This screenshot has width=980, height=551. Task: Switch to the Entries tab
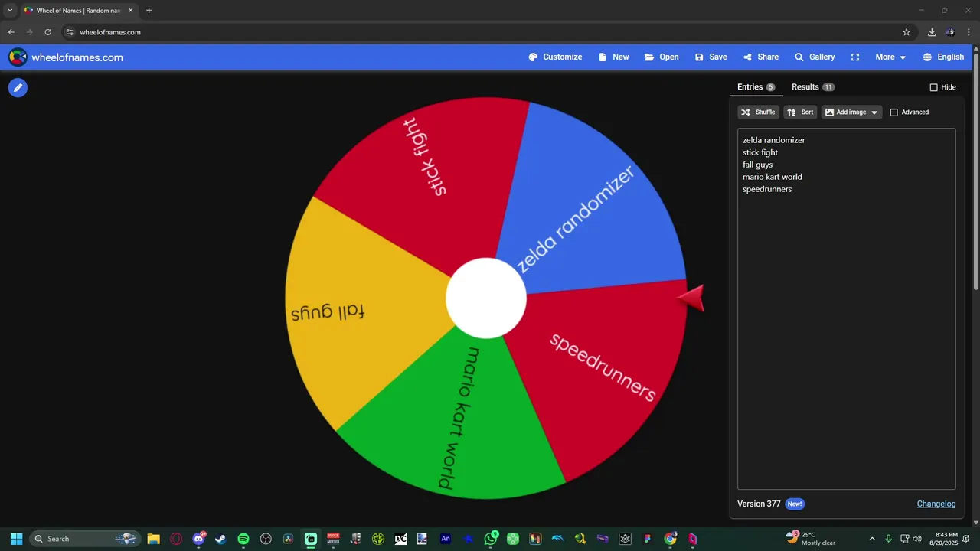tap(756, 87)
